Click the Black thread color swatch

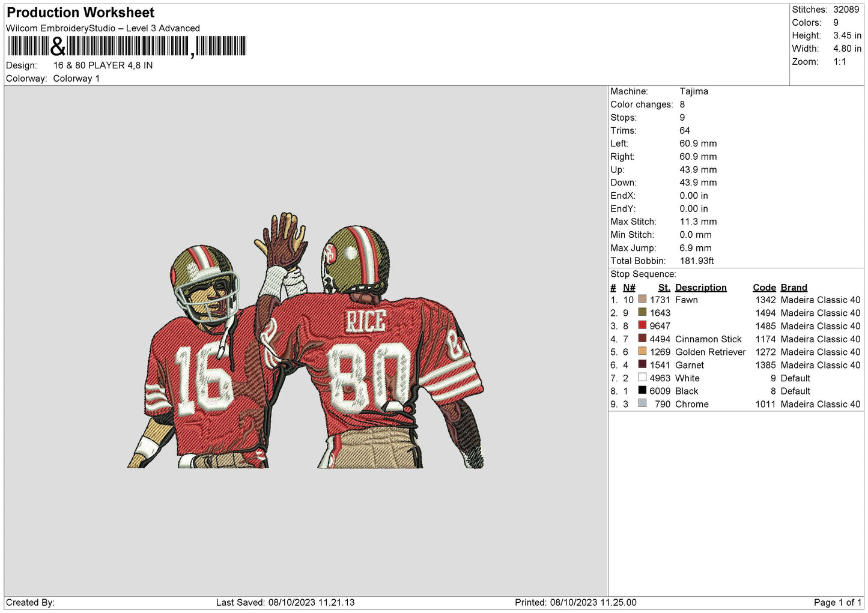point(642,390)
